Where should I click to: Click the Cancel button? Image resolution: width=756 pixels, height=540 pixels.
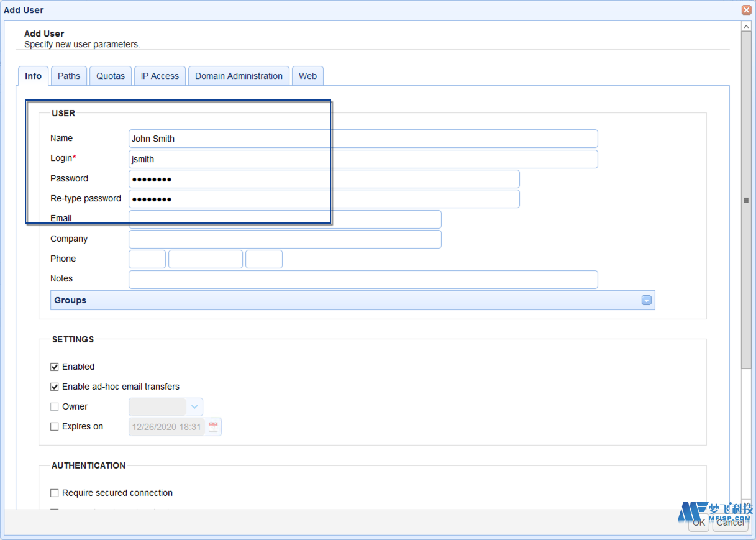pyautogui.click(x=730, y=523)
